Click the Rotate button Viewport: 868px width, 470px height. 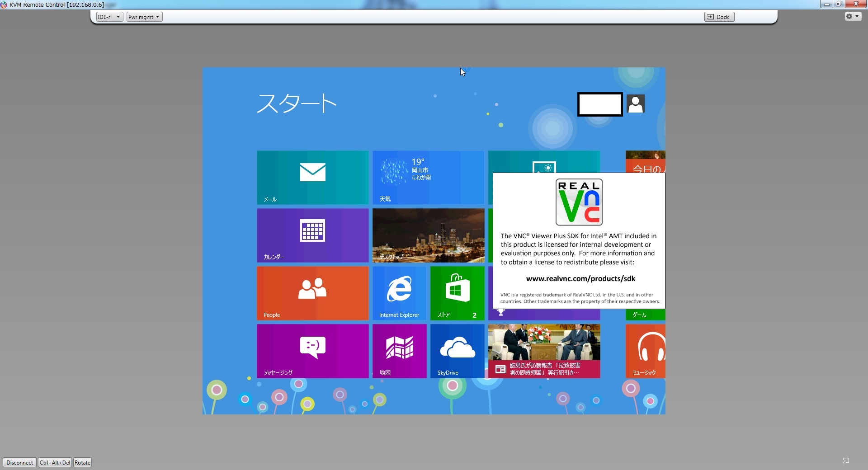point(82,462)
